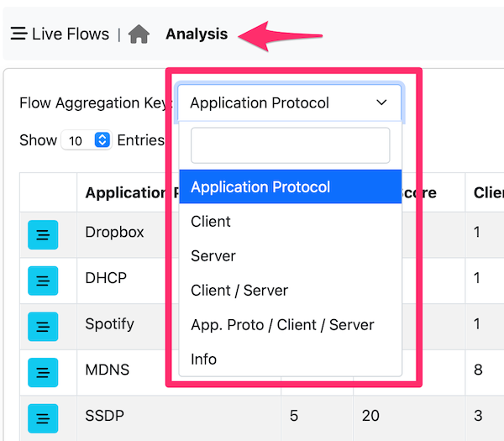Click the dropdown search input field
Image resolution: width=504 pixels, height=441 pixels.
291,145
